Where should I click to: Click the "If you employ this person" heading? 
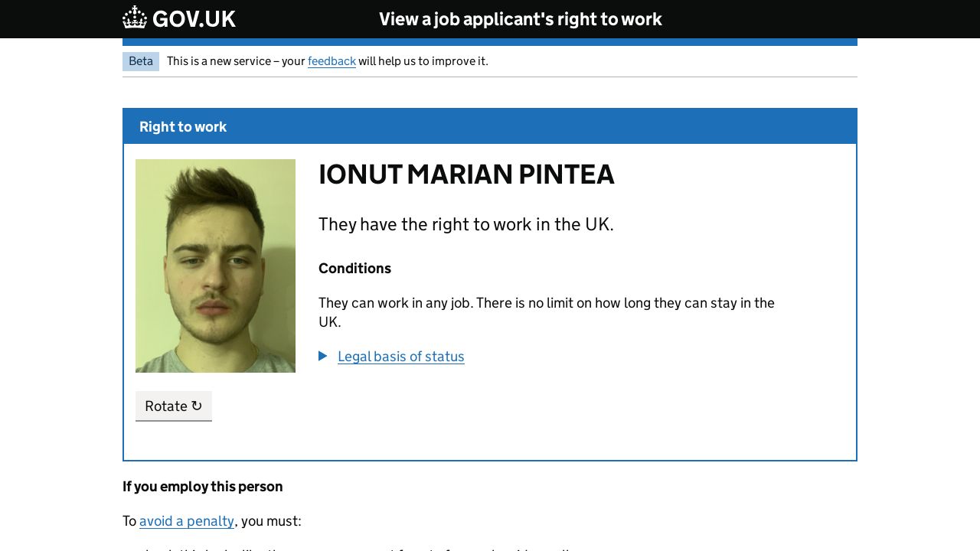pos(203,487)
